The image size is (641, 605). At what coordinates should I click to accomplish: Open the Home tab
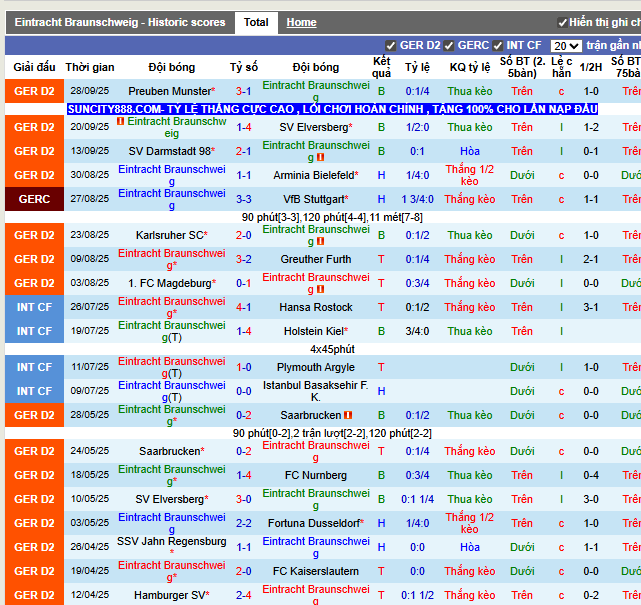[x=301, y=22]
